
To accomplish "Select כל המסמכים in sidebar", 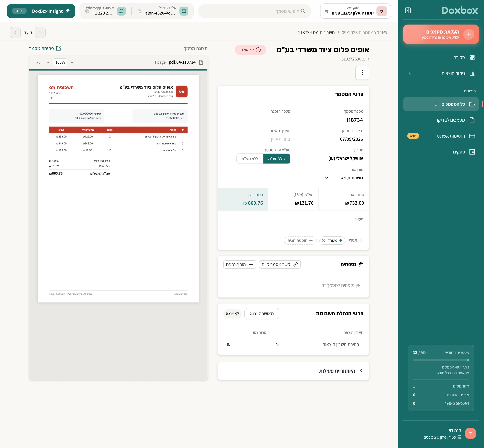I will point(441,104).
